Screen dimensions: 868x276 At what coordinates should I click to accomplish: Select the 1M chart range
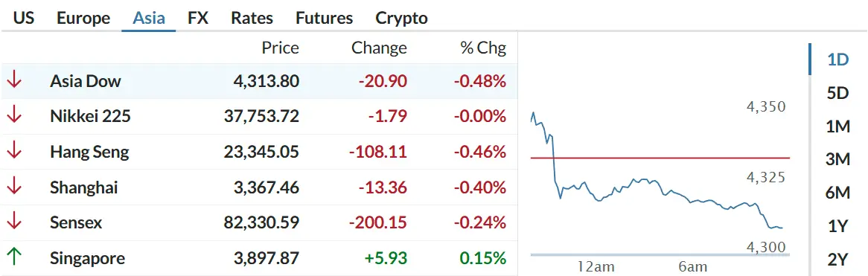point(837,126)
